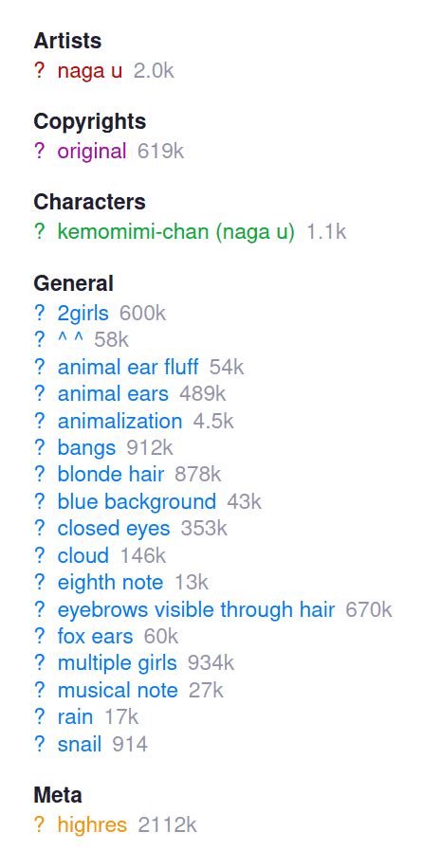Select the blue background tag
The height and width of the screenshot is (868, 422).
tap(137, 502)
